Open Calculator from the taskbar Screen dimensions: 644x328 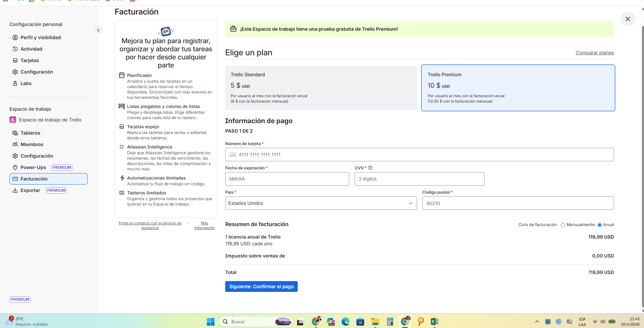tap(390, 322)
